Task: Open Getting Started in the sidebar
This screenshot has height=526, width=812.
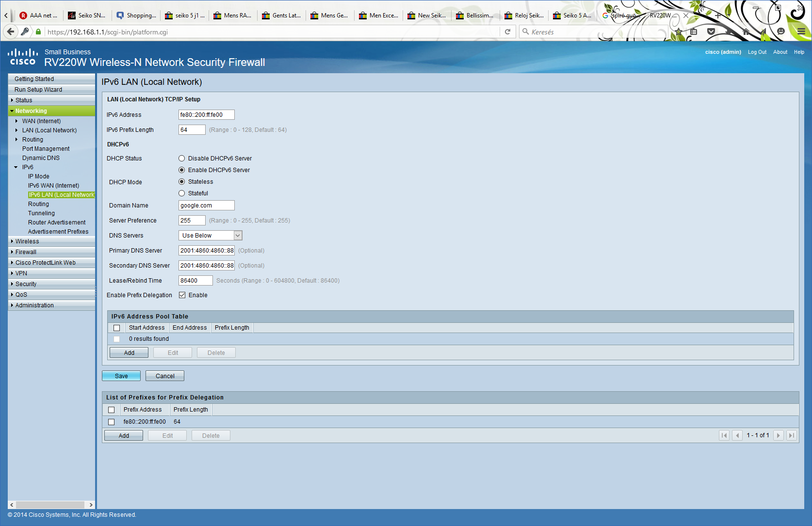Action: click(x=51, y=79)
